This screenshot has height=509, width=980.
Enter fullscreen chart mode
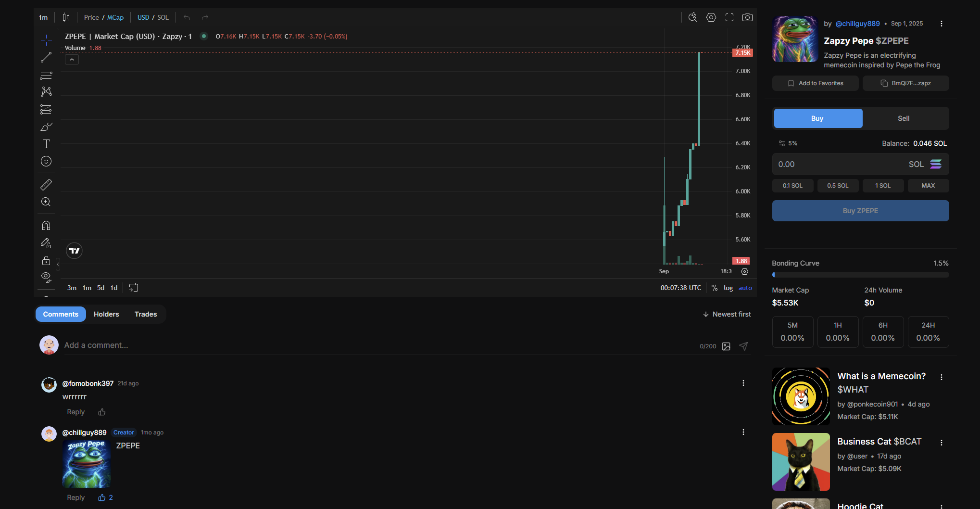(x=729, y=17)
